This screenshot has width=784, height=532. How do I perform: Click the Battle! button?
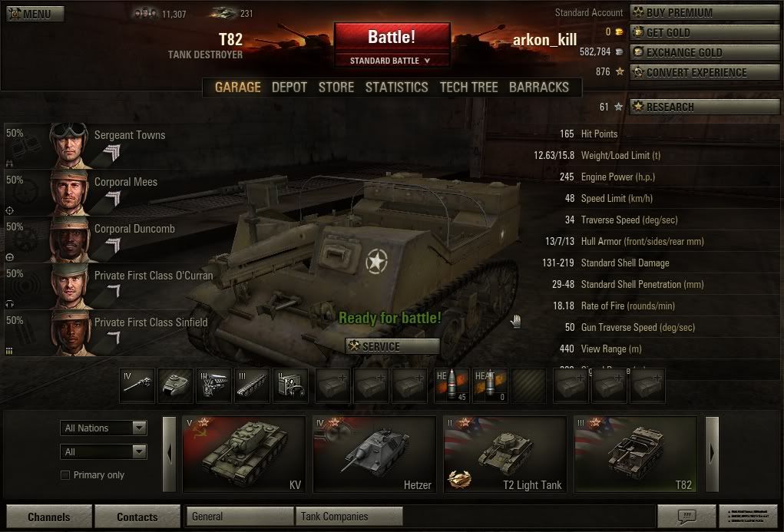pyautogui.click(x=392, y=38)
